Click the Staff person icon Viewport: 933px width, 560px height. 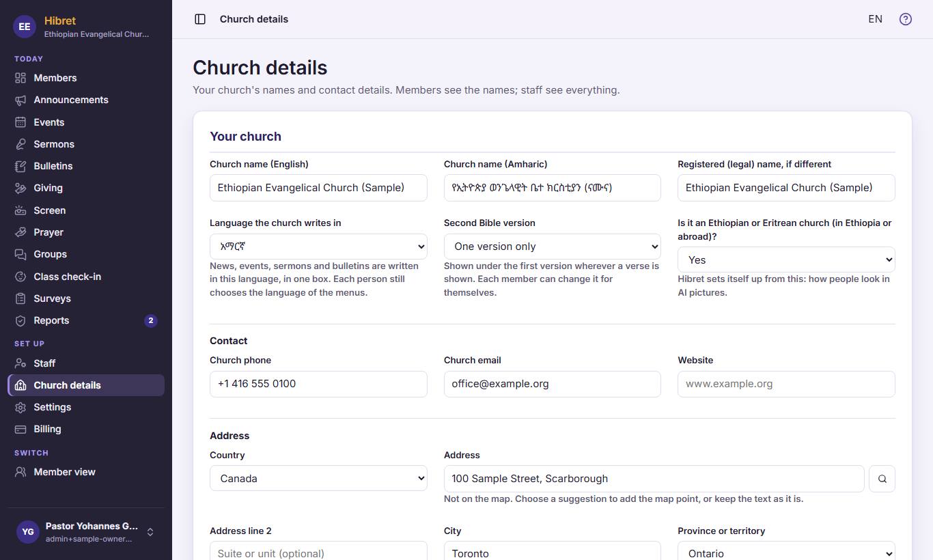pyautogui.click(x=20, y=363)
